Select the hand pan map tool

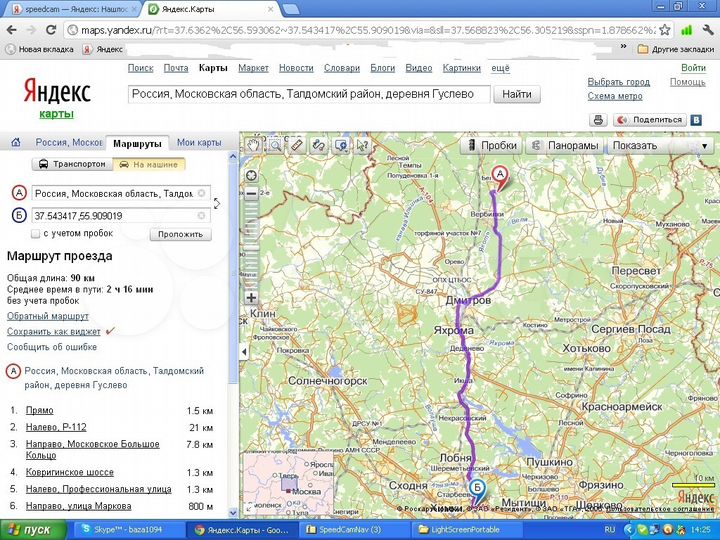click(x=253, y=145)
